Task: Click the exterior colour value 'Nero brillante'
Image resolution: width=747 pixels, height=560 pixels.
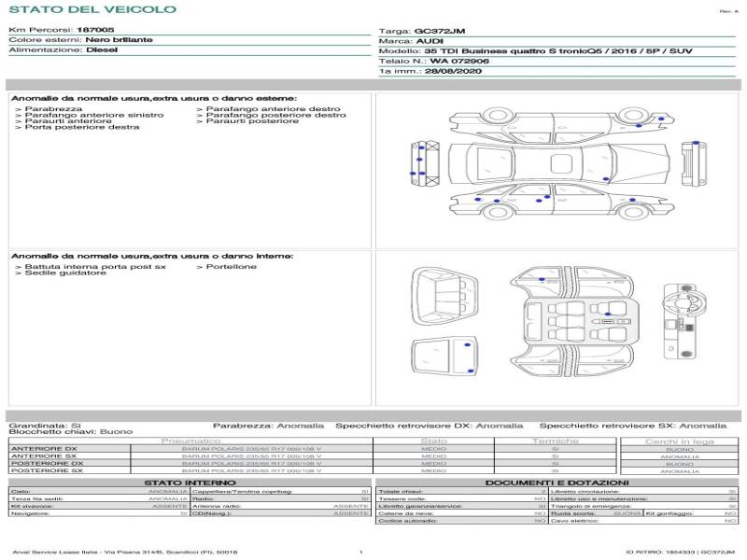Action: [120, 40]
